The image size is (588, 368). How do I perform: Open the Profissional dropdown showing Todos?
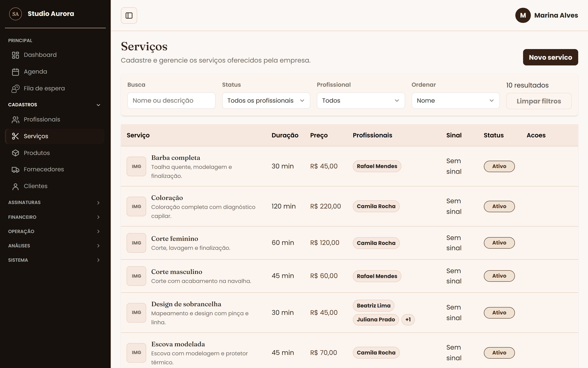361,101
